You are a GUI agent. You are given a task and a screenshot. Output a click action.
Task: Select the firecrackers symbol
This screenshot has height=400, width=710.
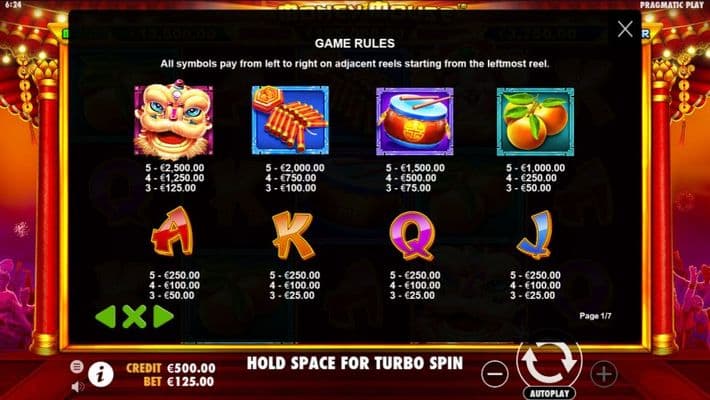click(x=290, y=120)
